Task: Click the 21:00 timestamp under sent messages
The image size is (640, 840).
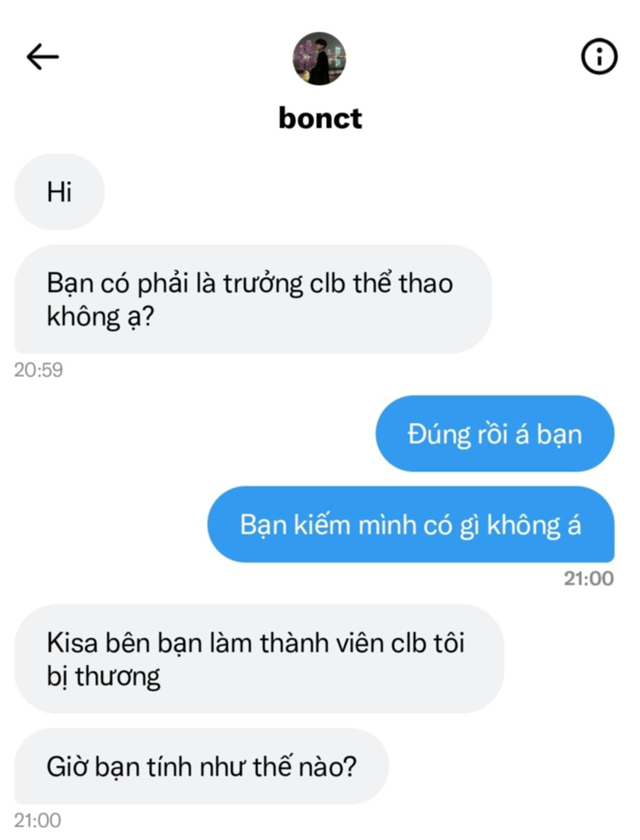Action: (588, 579)
